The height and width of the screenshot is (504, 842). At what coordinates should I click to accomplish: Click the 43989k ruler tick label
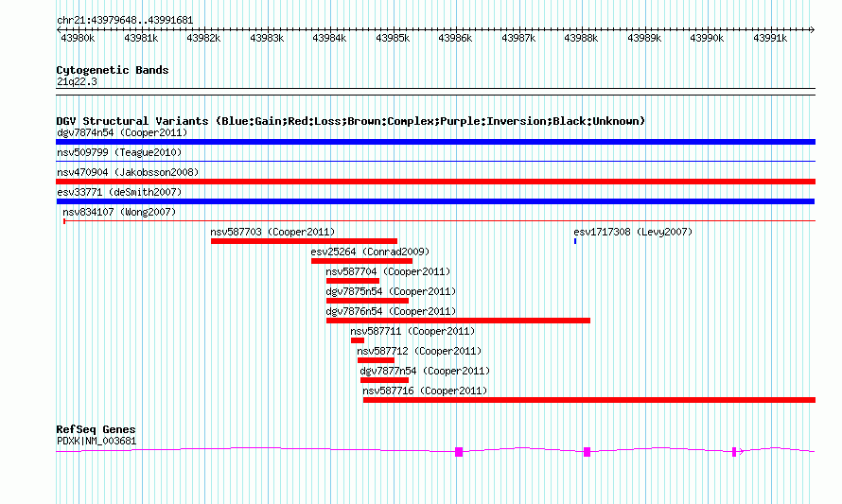644,38
